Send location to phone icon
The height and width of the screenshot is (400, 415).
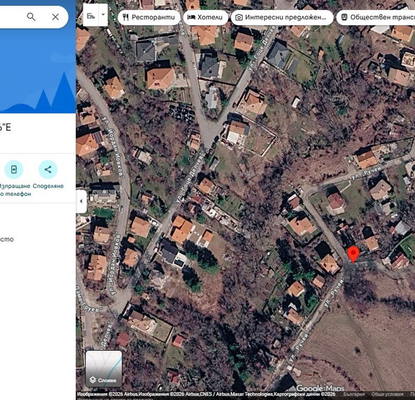point(14,170)
